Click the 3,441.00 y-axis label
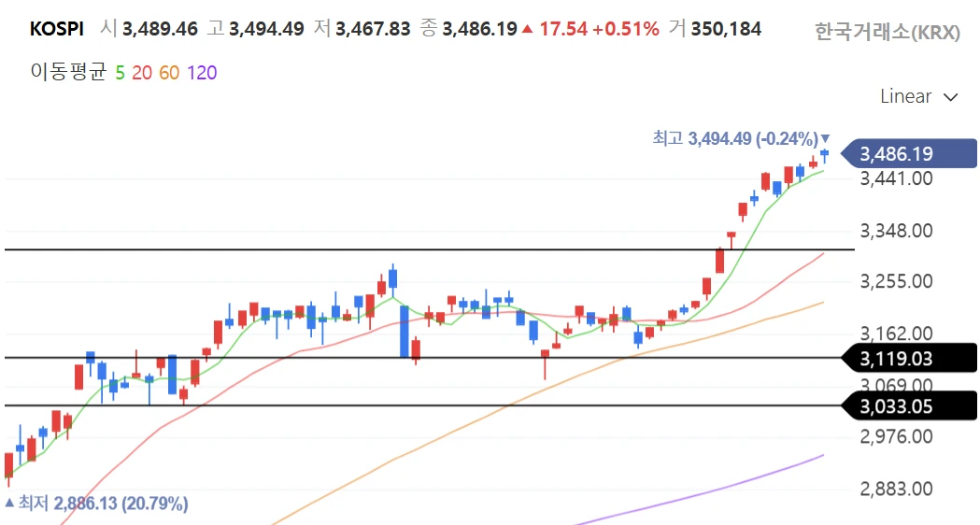Image resolution: width=980 pixels, height=525 pixels. pyautogui.click(x=896, y=178)
